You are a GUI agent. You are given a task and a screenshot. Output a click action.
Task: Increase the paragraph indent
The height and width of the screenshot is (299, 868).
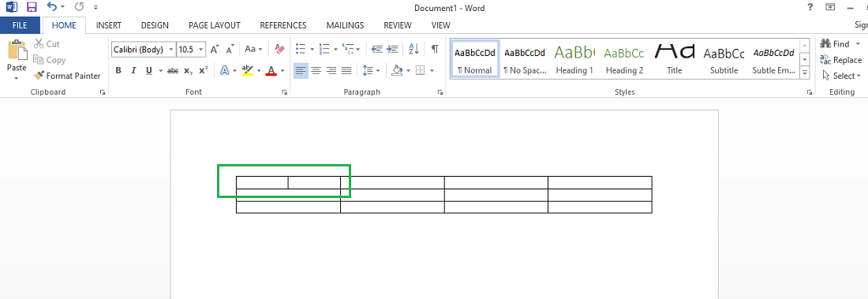392,49
